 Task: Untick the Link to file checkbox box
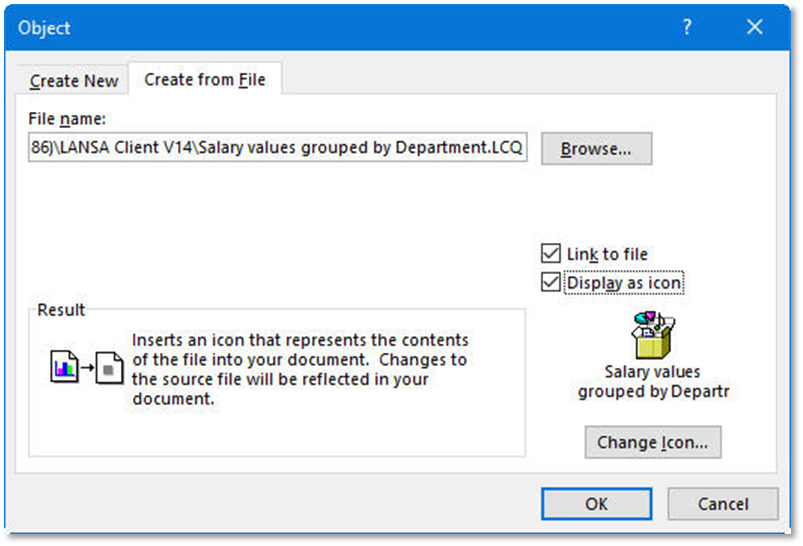point(550,254)
